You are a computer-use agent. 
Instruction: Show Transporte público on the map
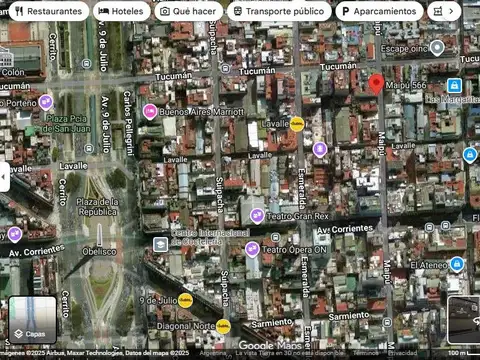[279, 11]
